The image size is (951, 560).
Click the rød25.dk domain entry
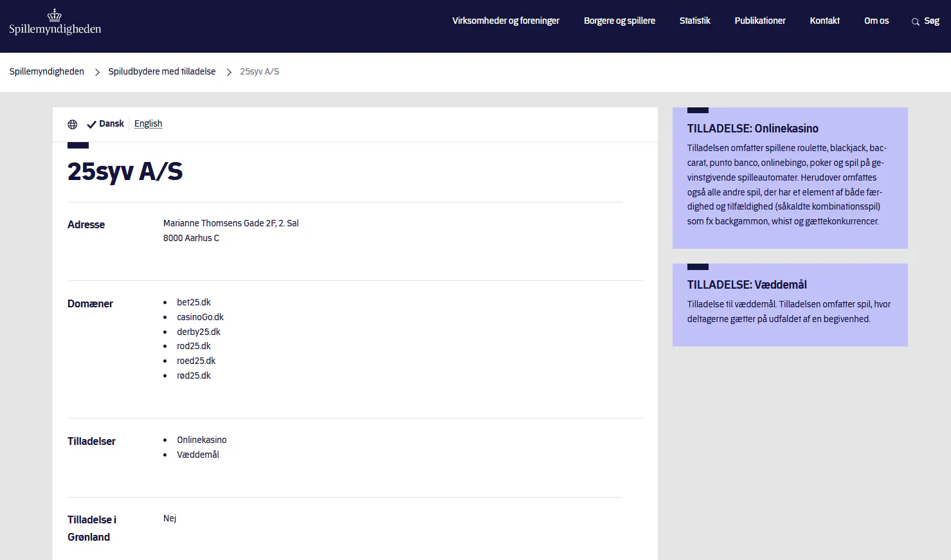(194, 375)
